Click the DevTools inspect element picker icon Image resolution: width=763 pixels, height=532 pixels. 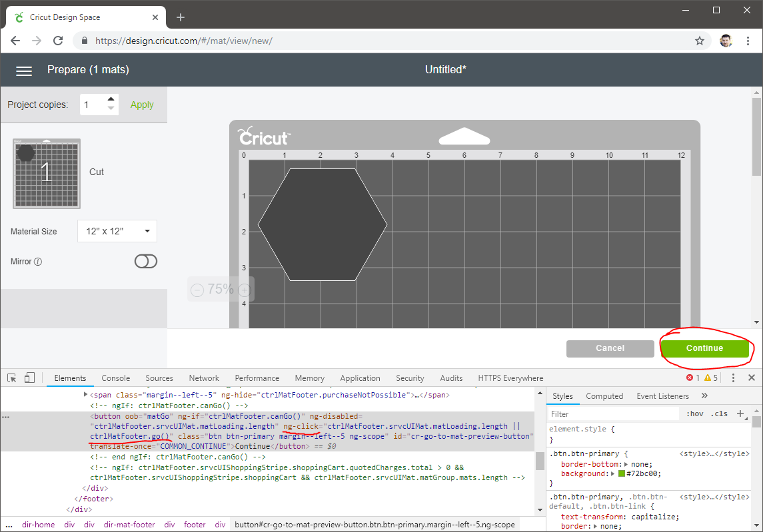click(12, 378)
